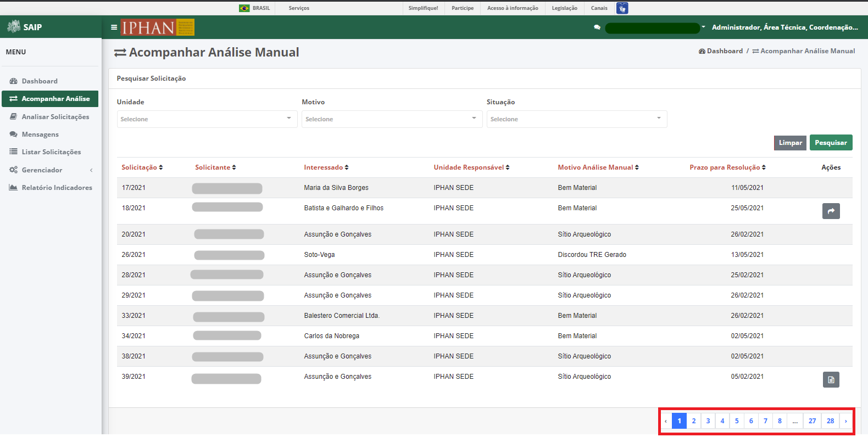Image resolution: width=868 pixels, height=437 pixels.
Task: Click the forward action icon for 18/2021
Action: [831, 211]
